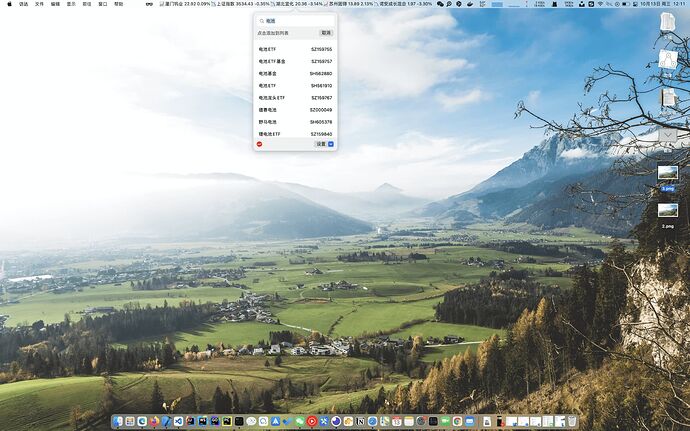The width and height of the screenshot is (690, 431).
Task: Open the 帮助 menu
Action: pyautogui.click(x=119, y=4)
